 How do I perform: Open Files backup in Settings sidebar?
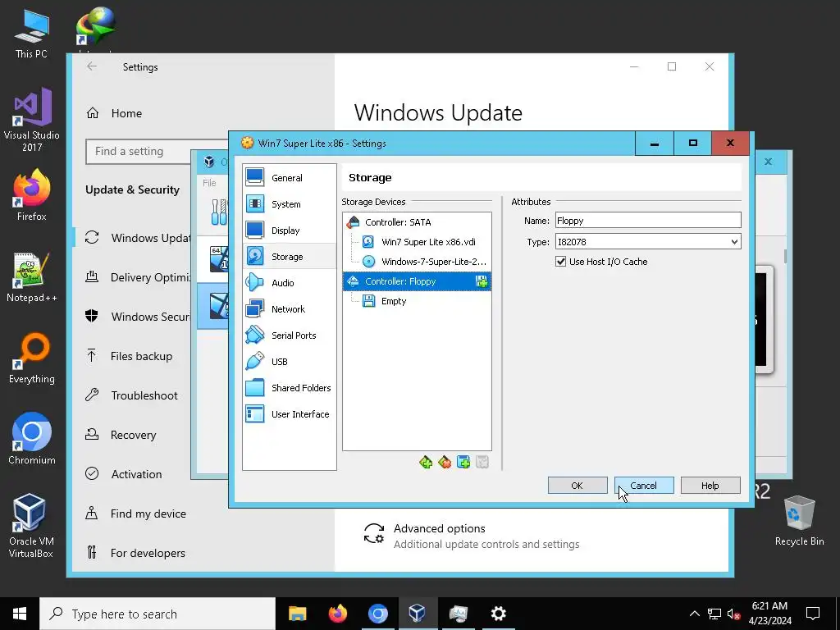132,356
